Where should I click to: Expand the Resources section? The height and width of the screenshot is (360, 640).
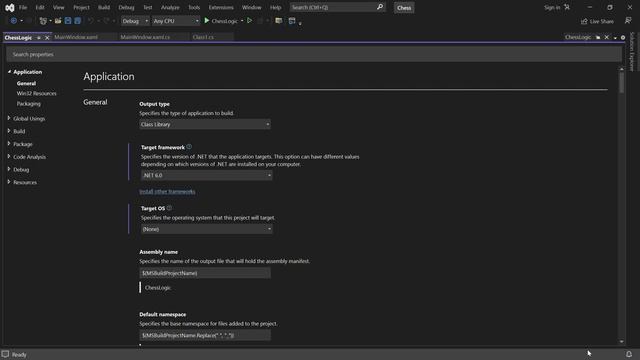click(x=9, y=182)
